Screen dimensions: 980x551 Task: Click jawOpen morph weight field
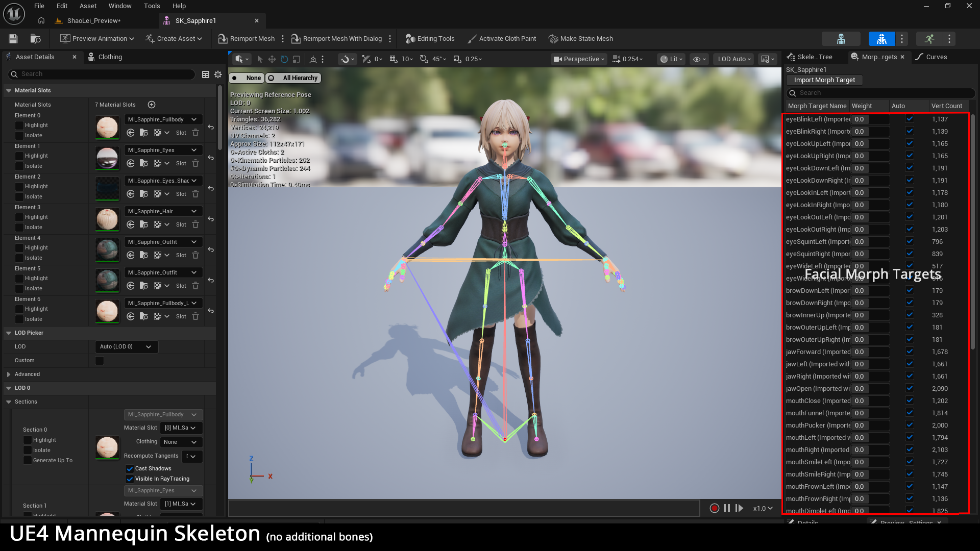[x=870, y=389]
